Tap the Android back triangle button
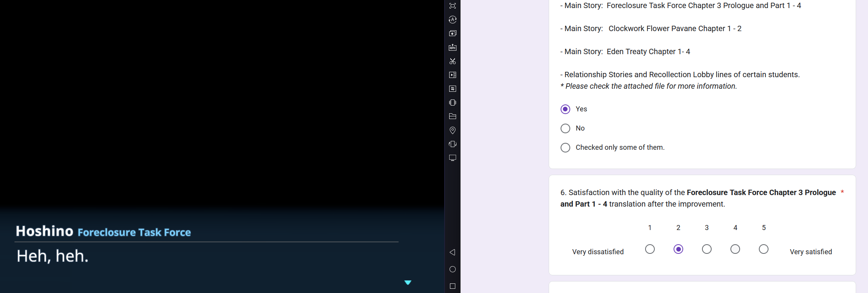Screen dimensions: 868x293 (453, 252)
